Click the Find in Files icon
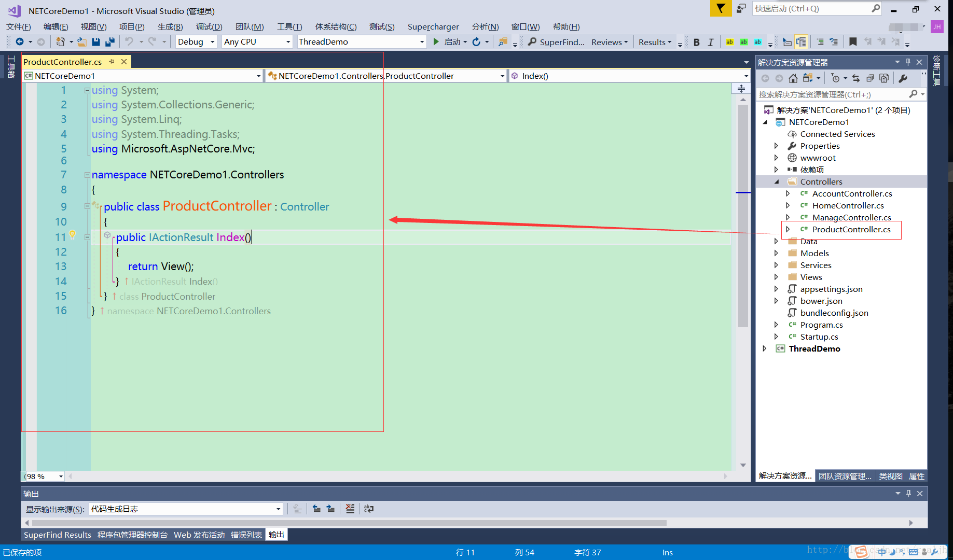This screenshot has height=560, width=953. tap(503, 41)
